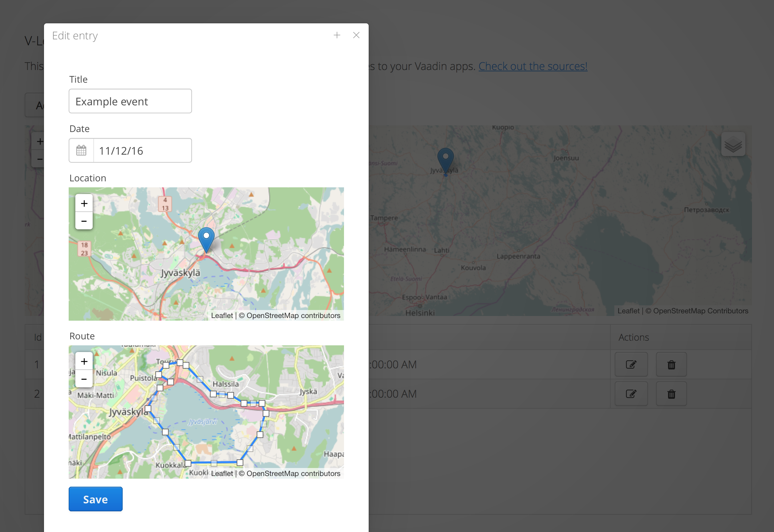The image size is (774, 532).
Task: Zoom in on the Route map
Action: pos(84,361)
